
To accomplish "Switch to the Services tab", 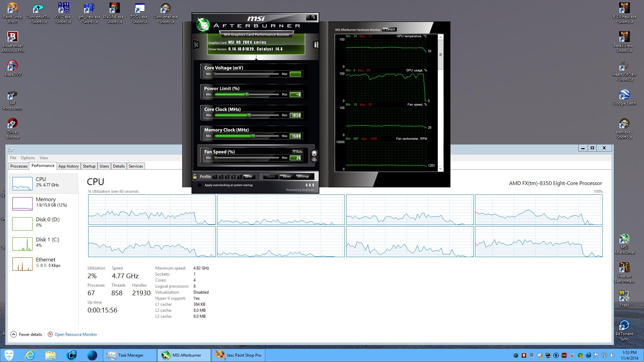I will 136,166.
